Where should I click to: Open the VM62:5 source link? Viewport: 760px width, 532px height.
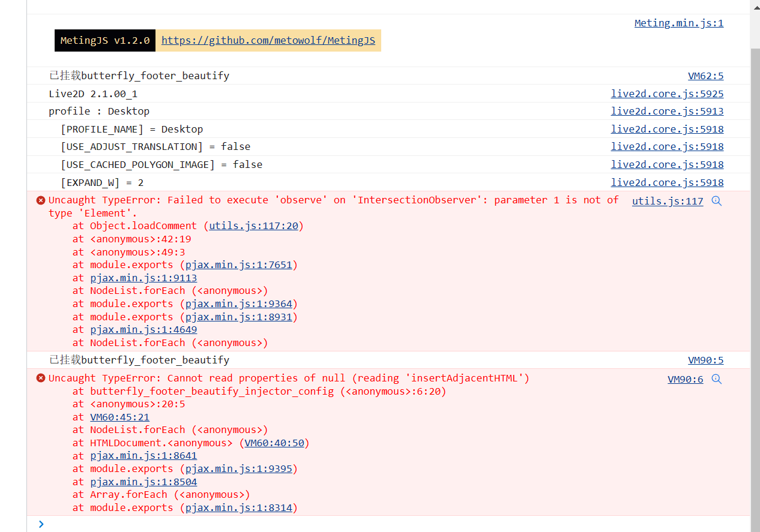pos(705,76)
